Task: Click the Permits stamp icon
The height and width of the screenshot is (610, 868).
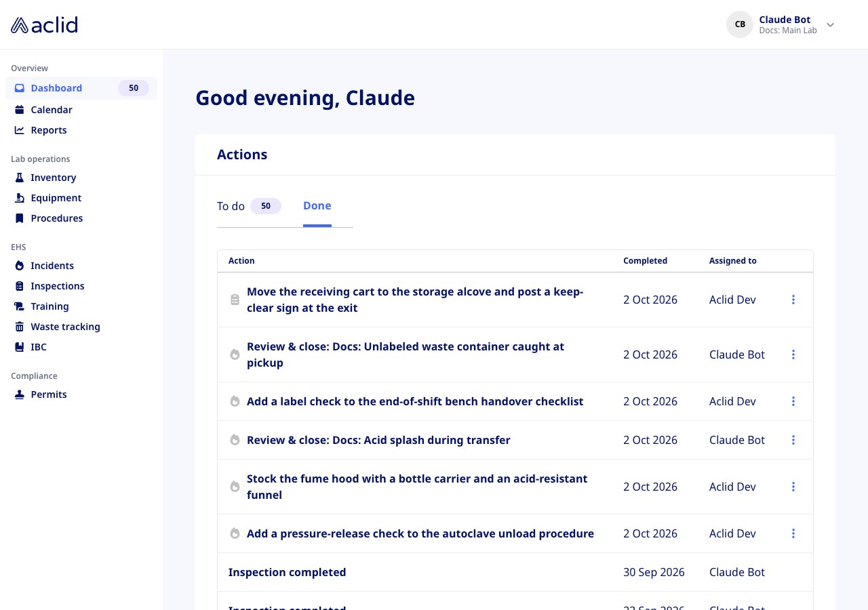Action: [x=20, y=394]
